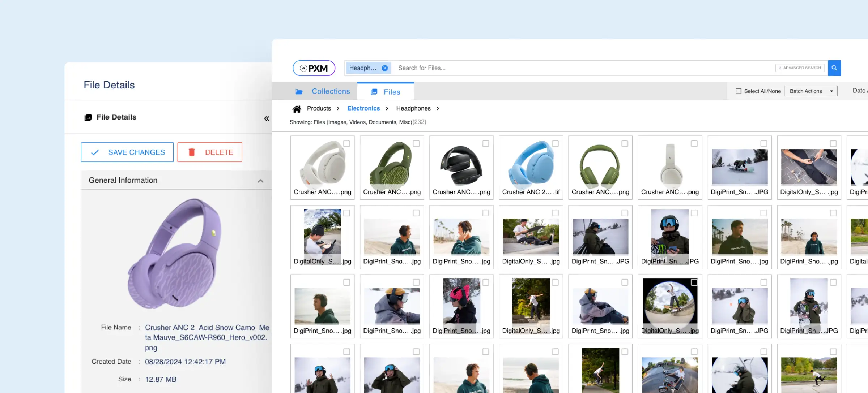Expand the chevron after Headphones breadcrumb
The width and height of the screenshot is (868, 393).
[438, 108]
